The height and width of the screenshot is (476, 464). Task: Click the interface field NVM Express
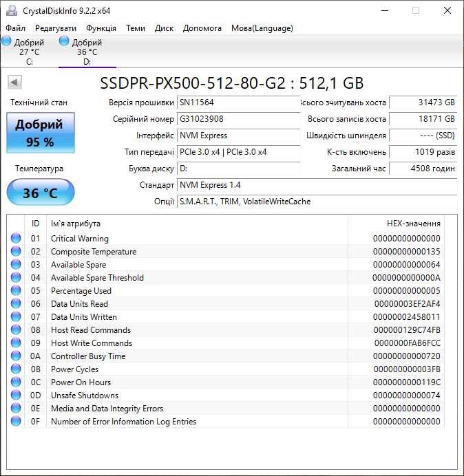pyautogui.click(x=238, y=136)
